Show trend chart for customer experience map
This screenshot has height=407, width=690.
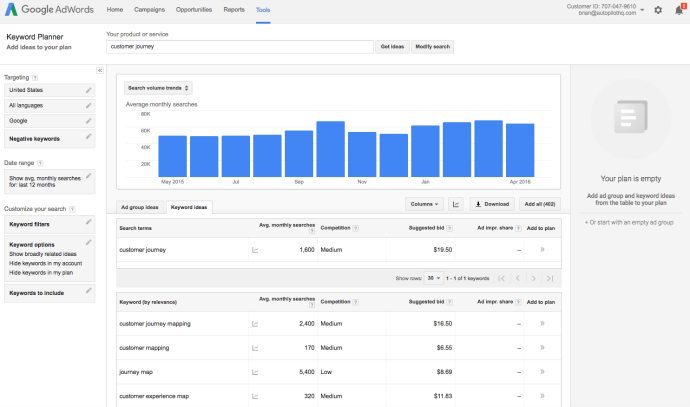(255, 396)
